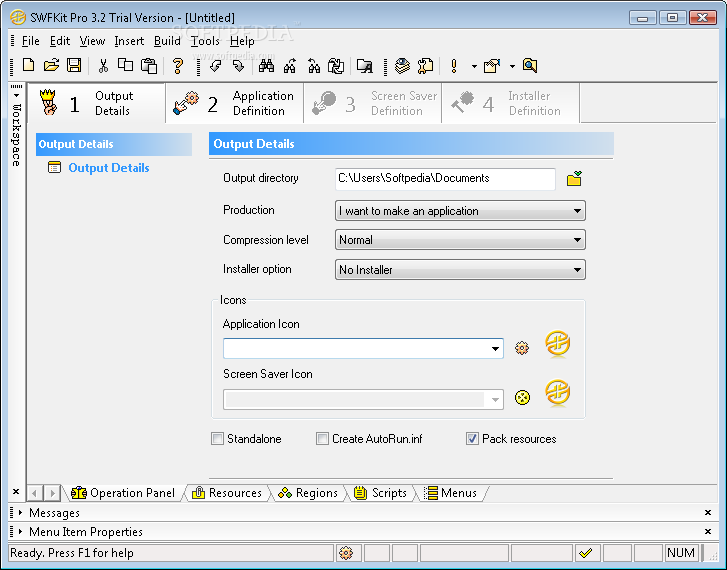Click the Cut scissors icon
The image size is (727, 570).
point(103,66)
